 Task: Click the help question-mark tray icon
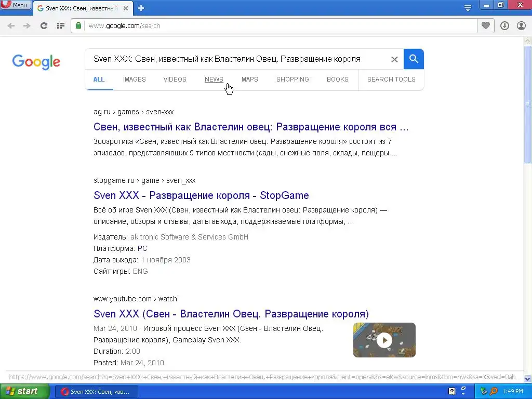click(451, 392)
